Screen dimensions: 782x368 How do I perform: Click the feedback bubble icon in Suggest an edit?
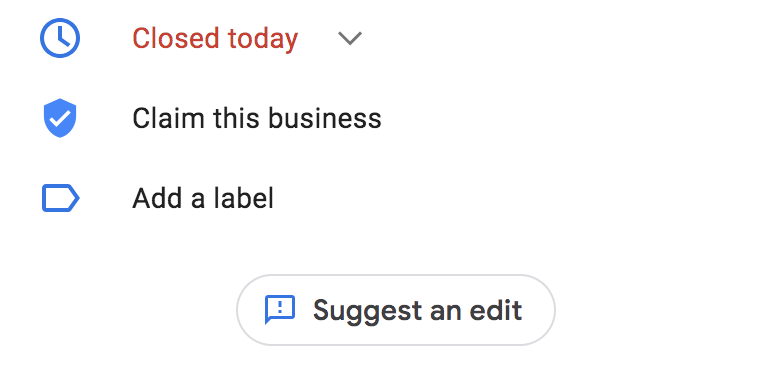click(x=279, y=310)
